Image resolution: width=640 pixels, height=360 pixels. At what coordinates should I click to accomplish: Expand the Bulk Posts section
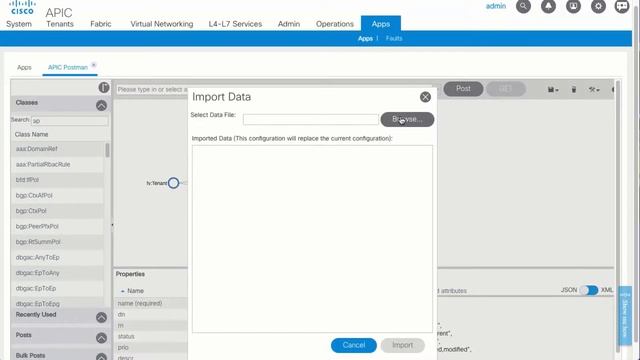point(102,357)
